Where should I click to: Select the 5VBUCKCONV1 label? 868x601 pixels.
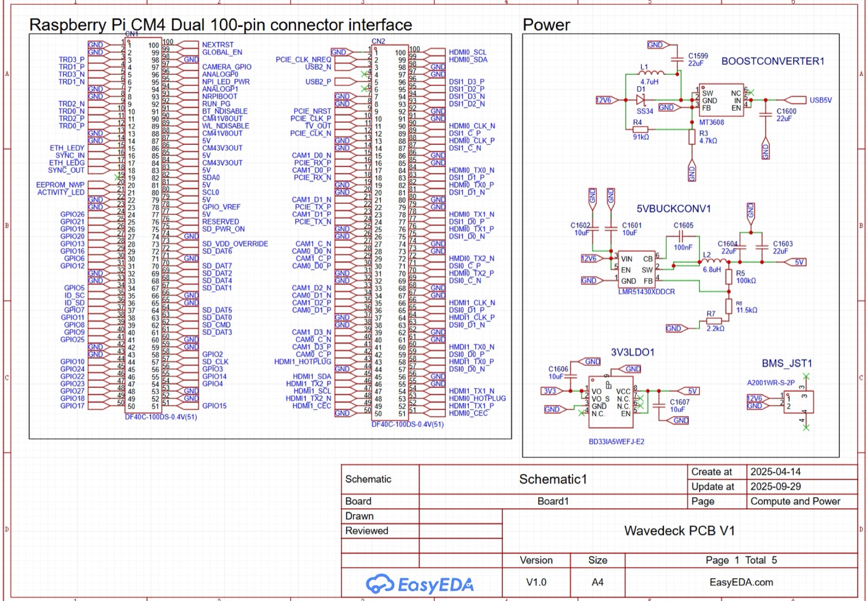673,208
